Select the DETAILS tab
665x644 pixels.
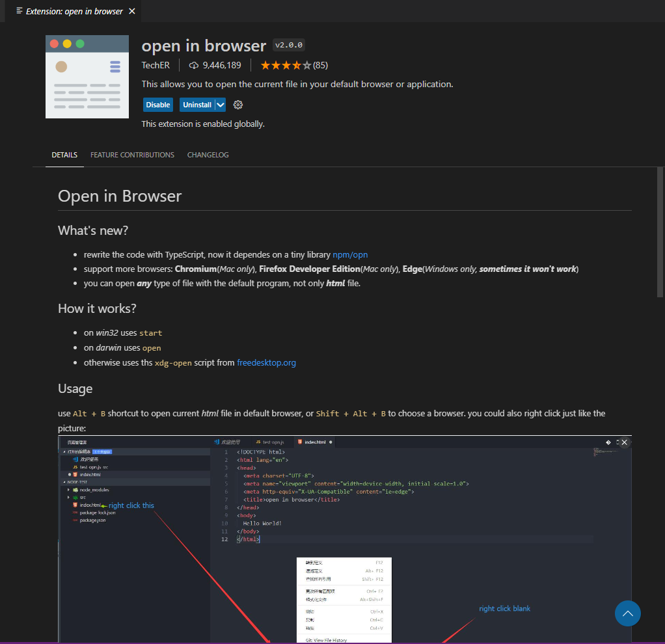point(64,155)
